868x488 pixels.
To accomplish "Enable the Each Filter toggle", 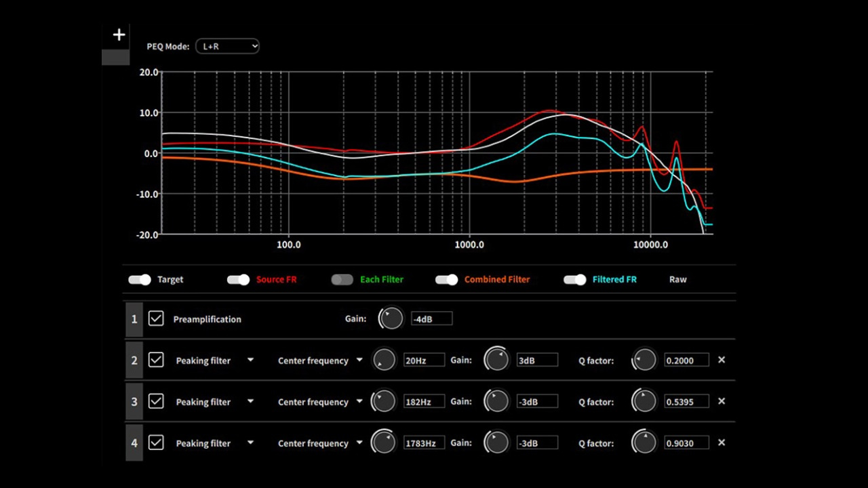I will (x=342, y=280).
